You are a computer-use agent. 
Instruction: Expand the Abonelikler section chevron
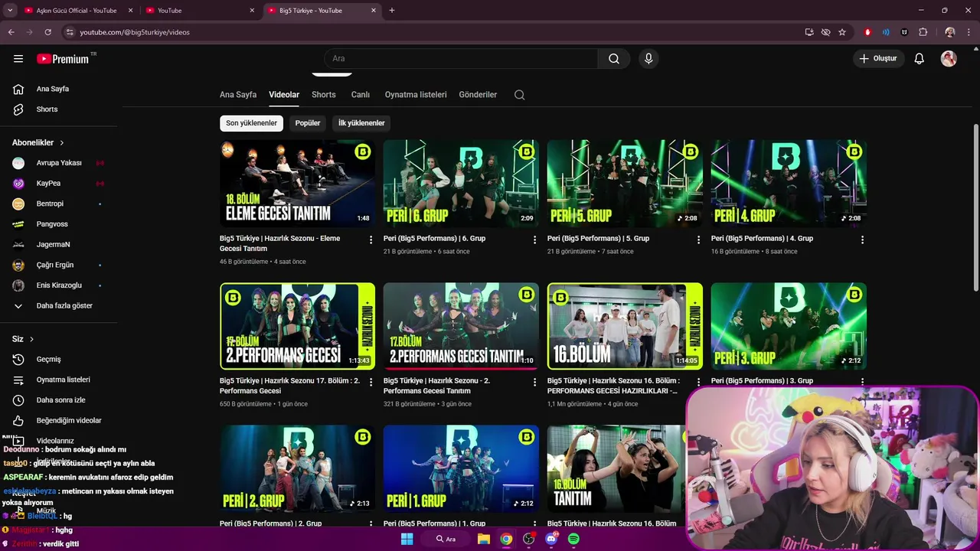62,143
